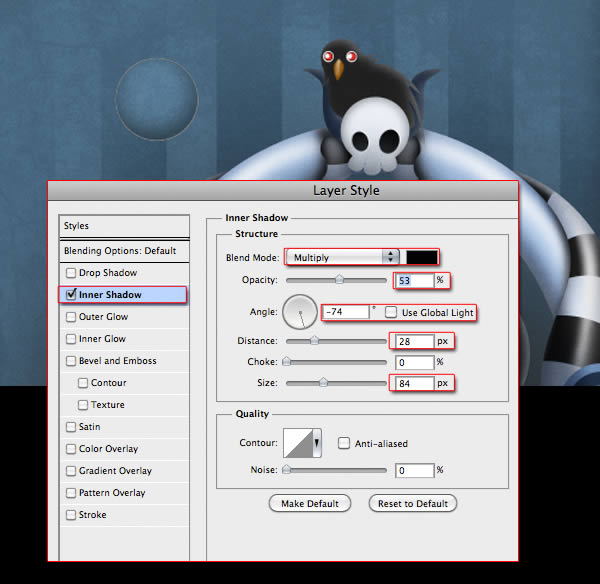
Task: Select the Styles list header
Action: 124,226
